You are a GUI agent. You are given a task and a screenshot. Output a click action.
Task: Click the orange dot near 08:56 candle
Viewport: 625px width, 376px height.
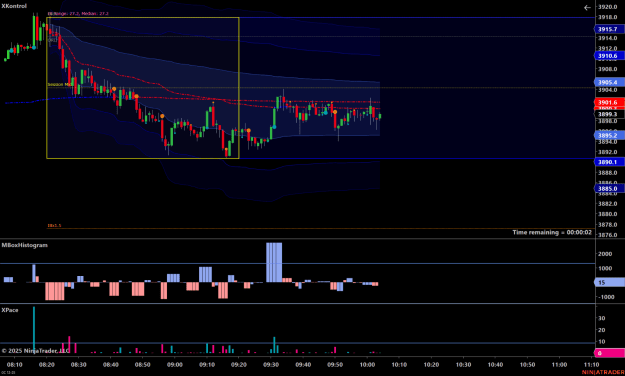pyautogui.click(x=162, y=116)
